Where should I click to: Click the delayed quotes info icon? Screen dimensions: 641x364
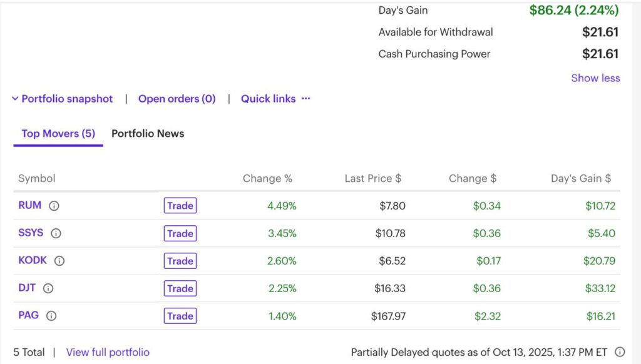tap(620, 352)
